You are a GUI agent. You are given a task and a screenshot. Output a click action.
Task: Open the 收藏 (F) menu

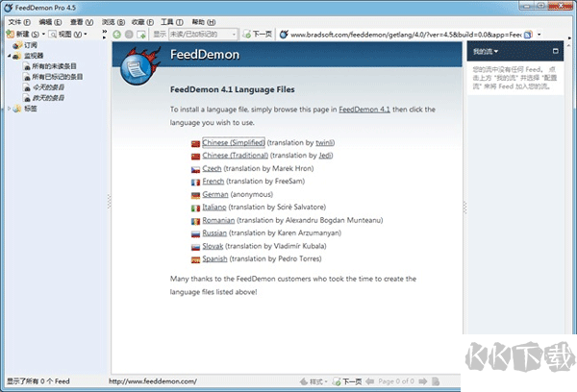coord(142,22)
